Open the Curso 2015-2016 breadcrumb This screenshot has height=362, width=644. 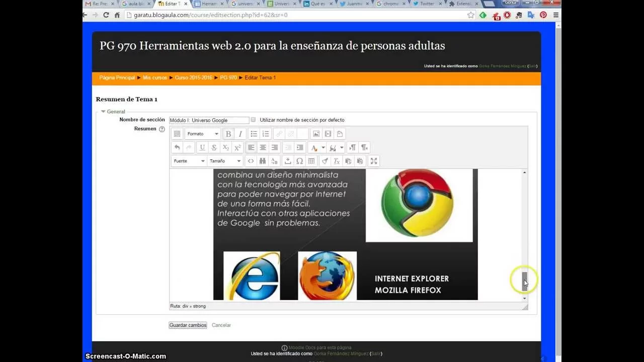point(194,78)
